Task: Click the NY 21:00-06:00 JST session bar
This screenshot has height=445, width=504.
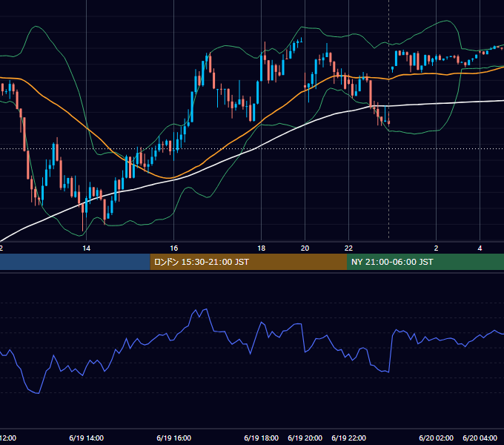Action: (x=425, y=262)
